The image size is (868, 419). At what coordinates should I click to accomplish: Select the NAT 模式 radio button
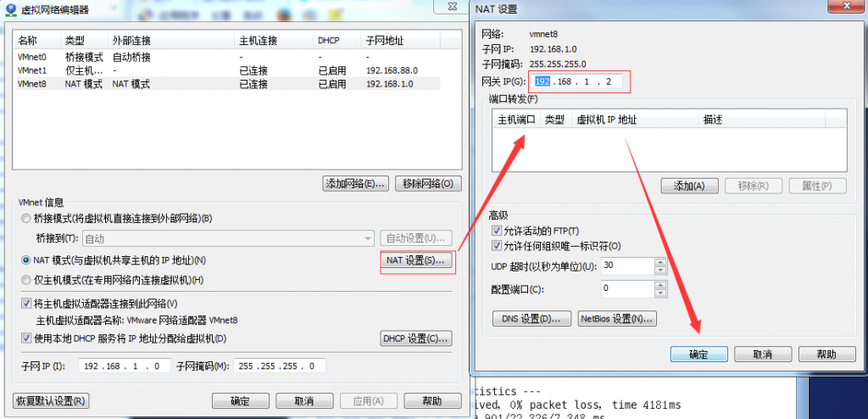[x=25, y=260]
